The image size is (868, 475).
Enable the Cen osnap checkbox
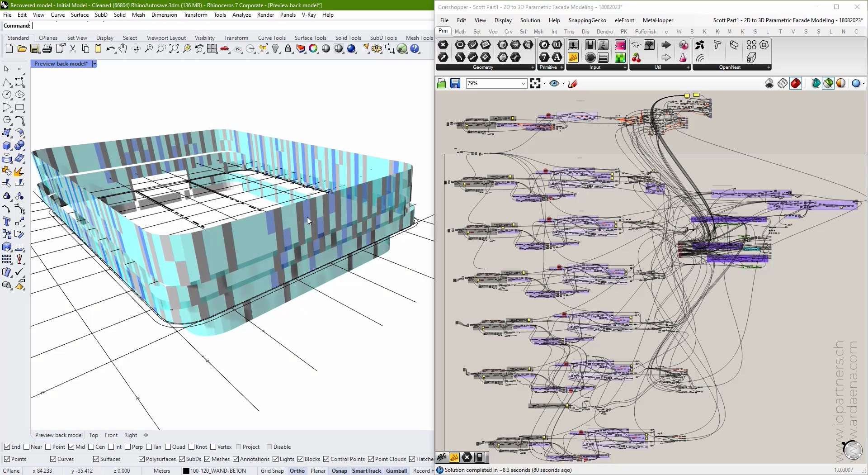[91, 447]
